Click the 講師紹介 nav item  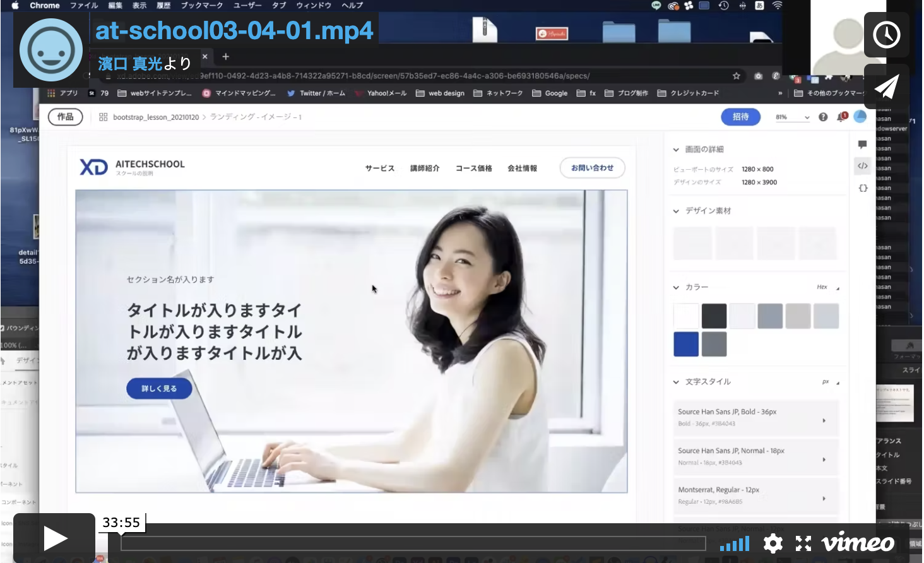tap(425, 169)
